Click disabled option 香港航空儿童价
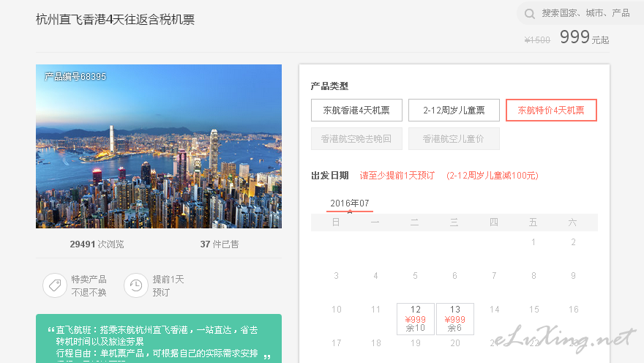 454,139
